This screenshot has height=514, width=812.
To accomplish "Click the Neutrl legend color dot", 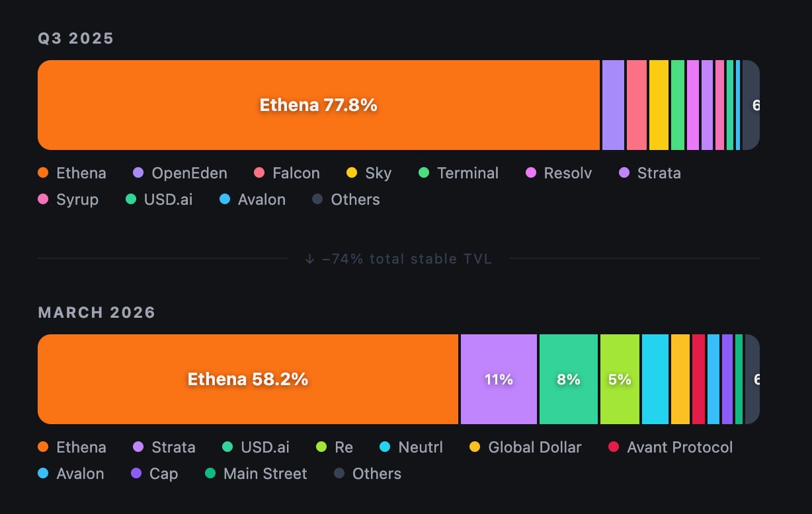I will tap(385, 447).
